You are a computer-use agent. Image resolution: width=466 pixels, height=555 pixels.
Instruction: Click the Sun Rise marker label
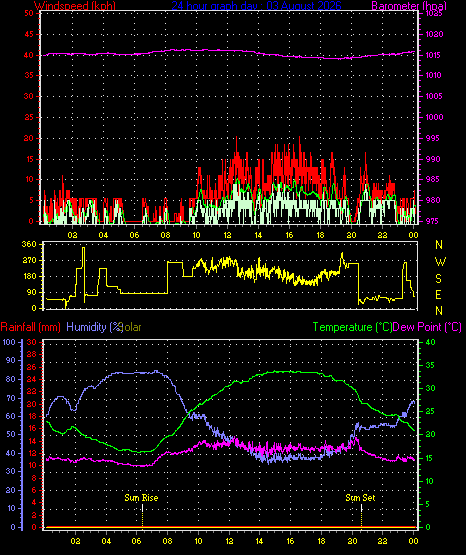coord(141,498)
